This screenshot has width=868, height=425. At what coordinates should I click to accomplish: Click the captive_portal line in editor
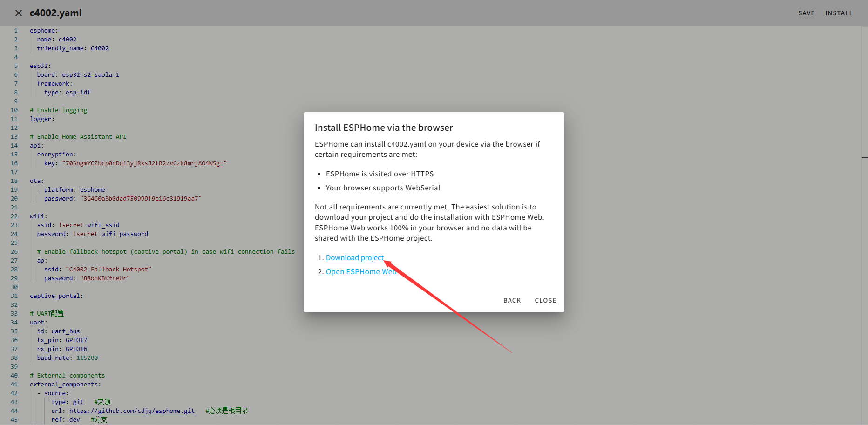point(56,296)
